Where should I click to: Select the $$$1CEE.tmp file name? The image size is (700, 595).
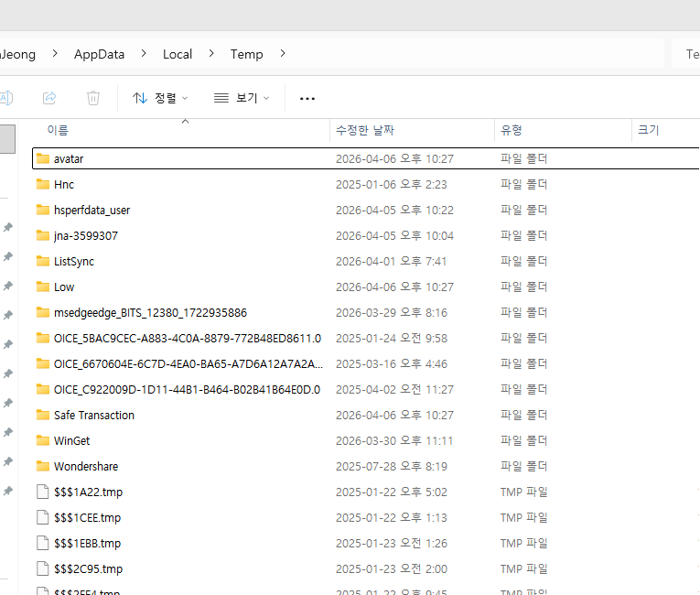pyautogui.click(x=88, y=518)
